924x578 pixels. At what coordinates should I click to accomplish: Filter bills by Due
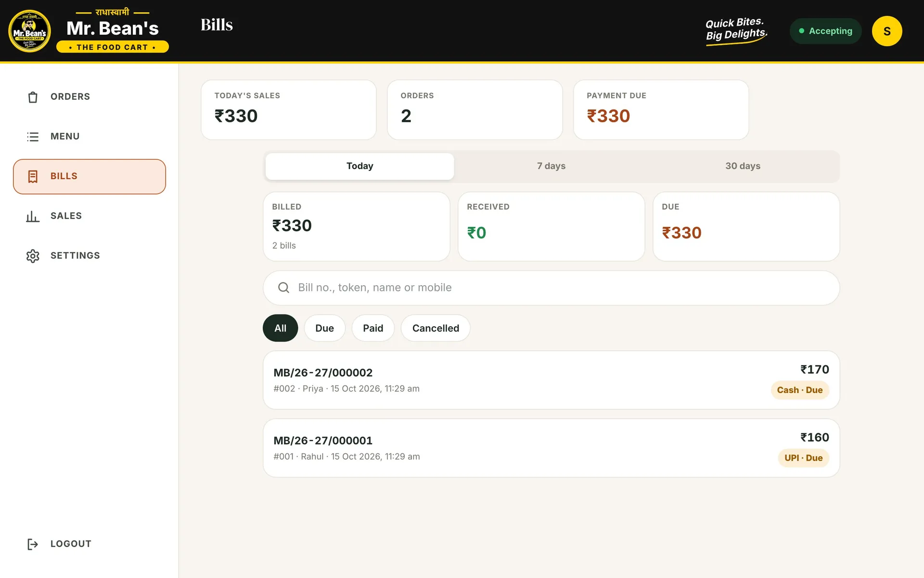point(324,328)
